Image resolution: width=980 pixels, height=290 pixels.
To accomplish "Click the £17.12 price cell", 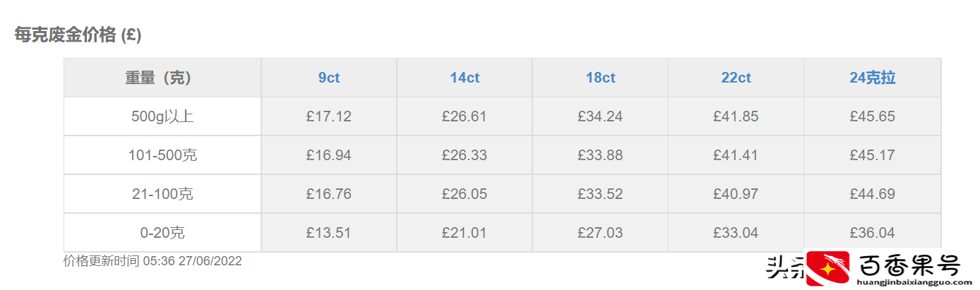I will click(x=329, y=116).
